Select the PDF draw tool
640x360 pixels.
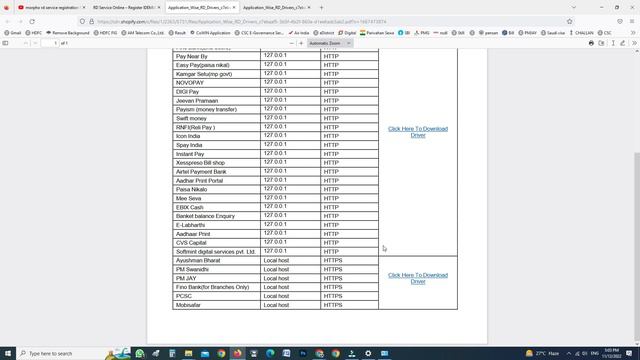[x=622, y=43]
